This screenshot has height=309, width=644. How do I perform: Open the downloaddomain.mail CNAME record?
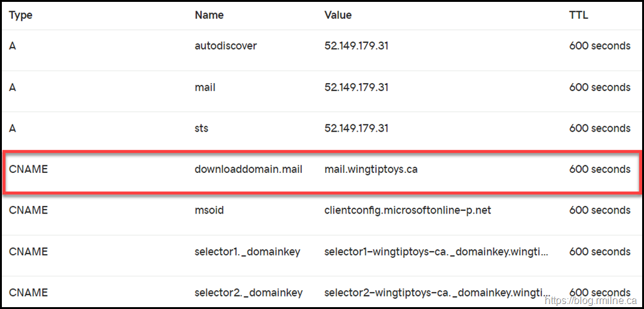click(x=248, y=170)
